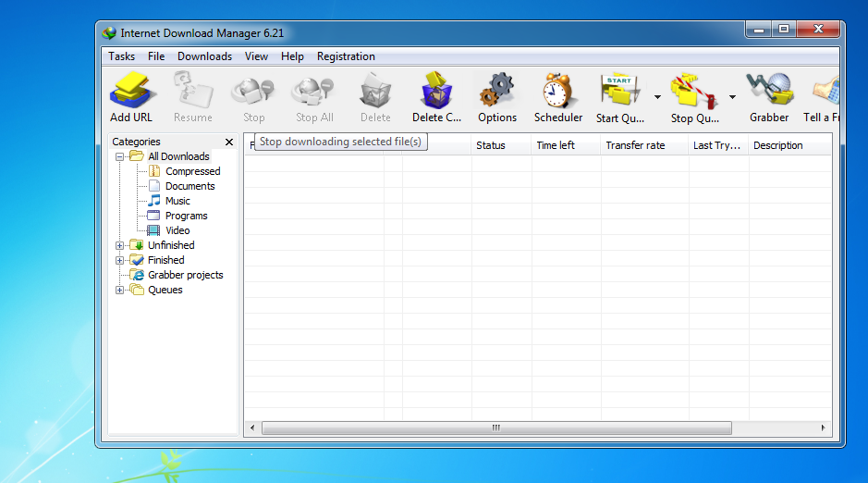Sort list by Status column header
Image resolution: width=868 pixels, height=483 pixels.
point(501,145)
